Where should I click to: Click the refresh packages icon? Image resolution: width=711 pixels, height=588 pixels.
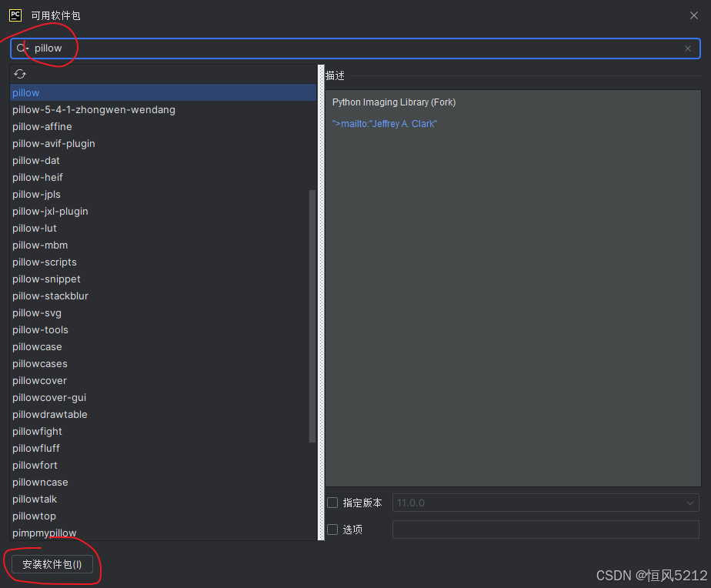point(20,74)
